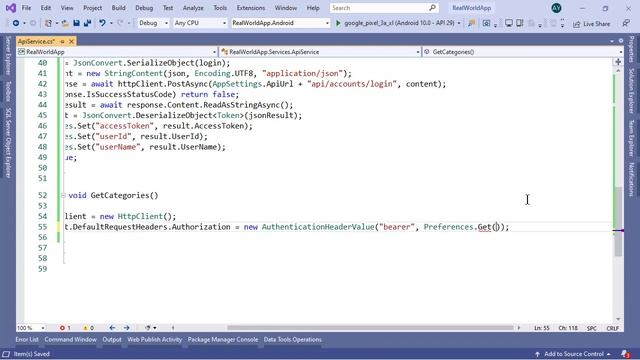This screenshot has width=640, height=360.
Task: Undo the last edit
Action: pyautogui.click(x=102, y=23)
